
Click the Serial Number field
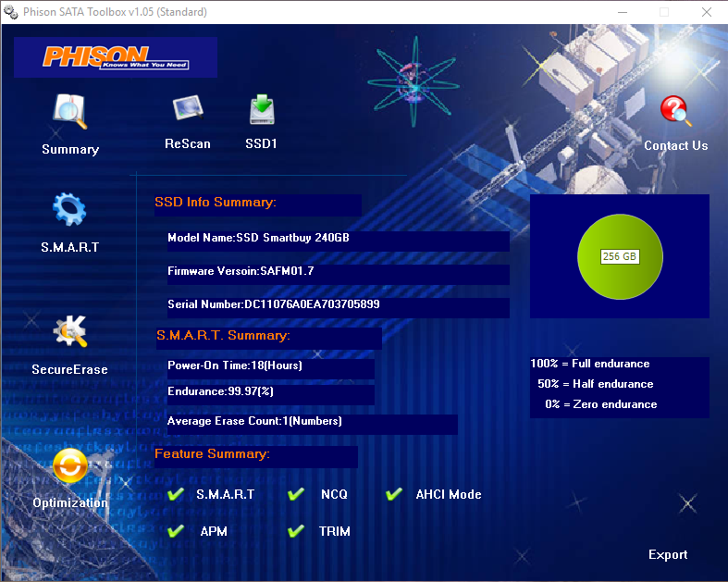click(x=338, y=307)
